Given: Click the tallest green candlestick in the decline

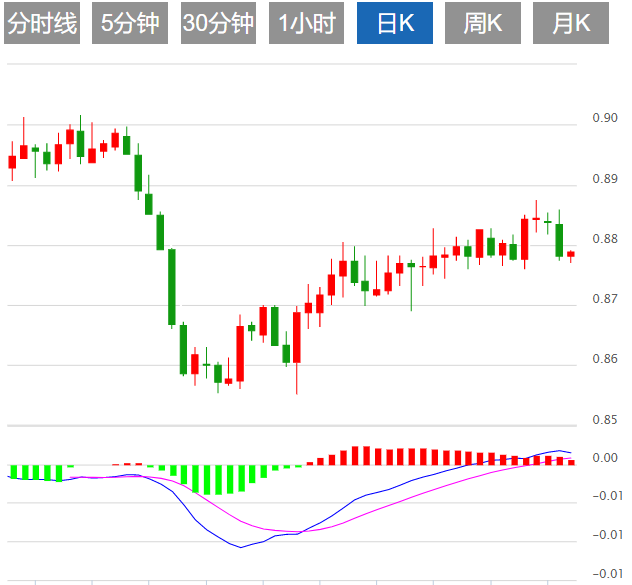Looking at the screenshot, I should (x=172, y=287).
